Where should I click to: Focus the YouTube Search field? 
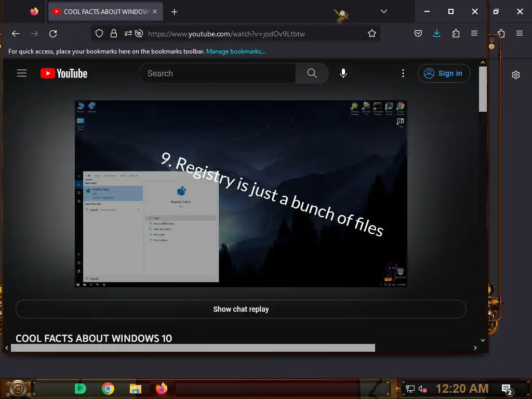[x=217, y=73]
